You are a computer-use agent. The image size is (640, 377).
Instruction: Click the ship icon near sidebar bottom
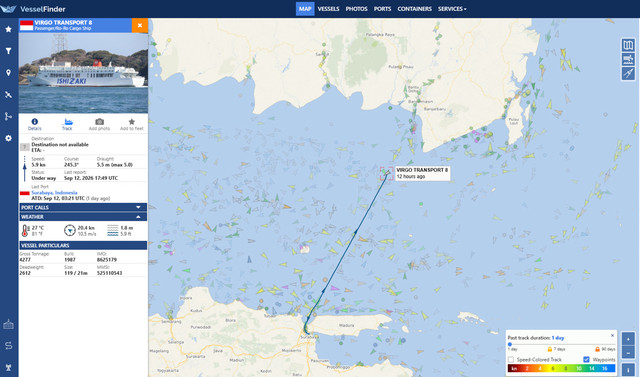[8, 325]
